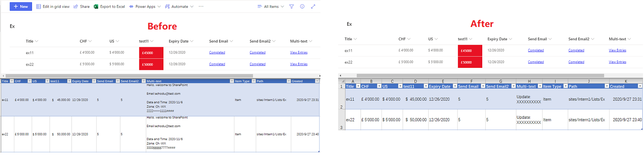
Task: Open Expiry Date column menu in Before list
Action: [x=181, y=41]
